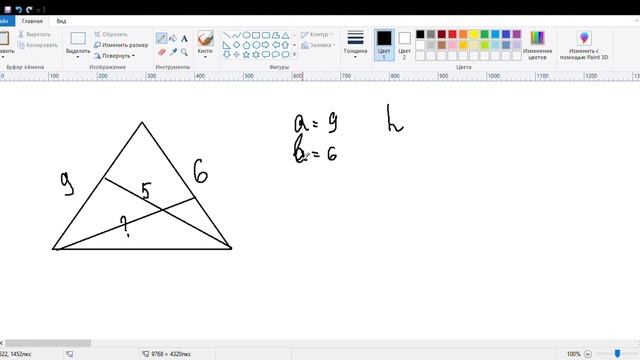The height and width of the screenshot is (360, 640).
Task: Choose the Right arrow shape
Action: [266, 45]
